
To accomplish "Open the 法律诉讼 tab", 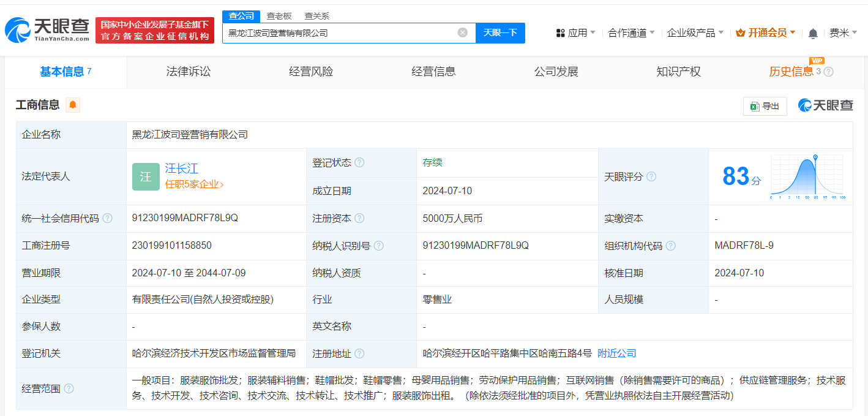I will click(187, 71).
